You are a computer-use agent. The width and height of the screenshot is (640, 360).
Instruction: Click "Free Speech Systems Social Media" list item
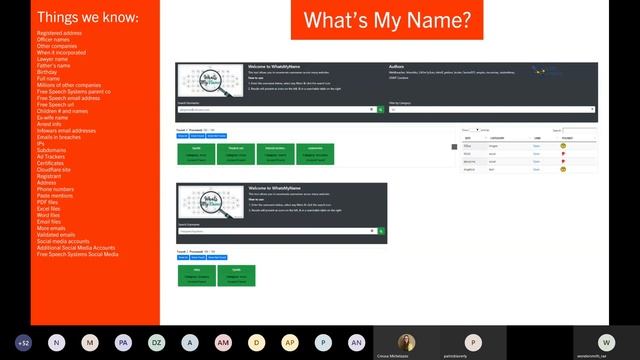78,254
